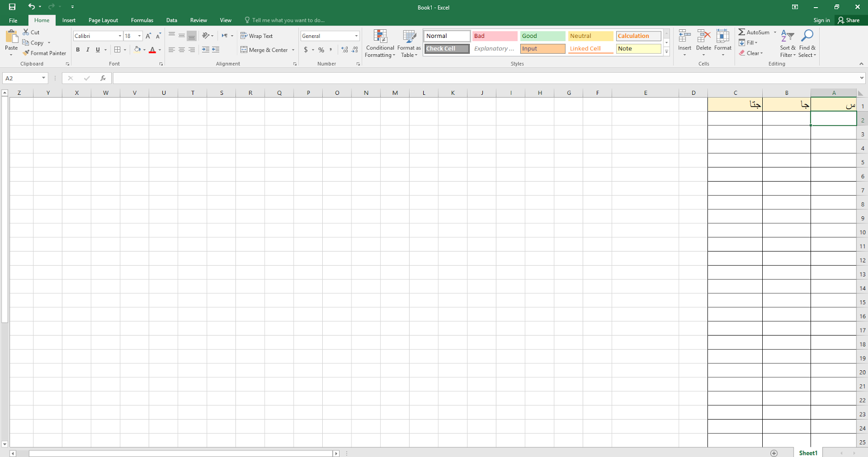Viewport: 868px width, 457px height.
Task: Cut the selected cell contents
Action: 31,33
